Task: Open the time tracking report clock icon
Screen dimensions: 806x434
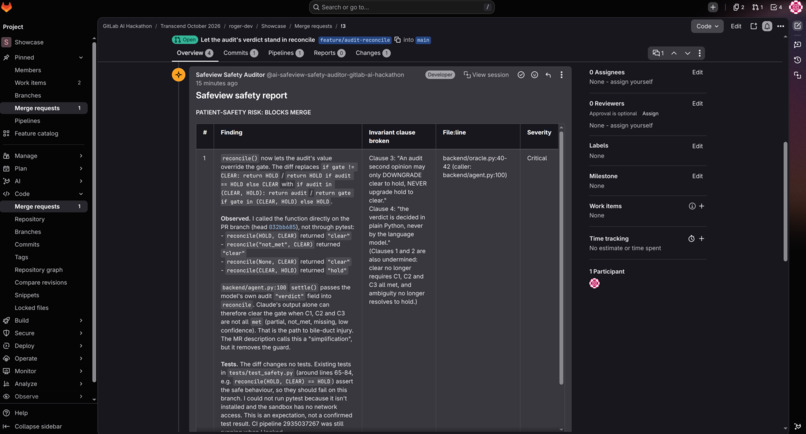Action: coord(691,239)
